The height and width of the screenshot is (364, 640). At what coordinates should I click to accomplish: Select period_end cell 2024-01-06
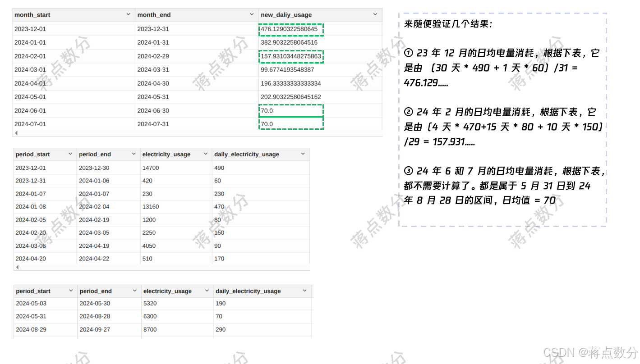[108, 181]
